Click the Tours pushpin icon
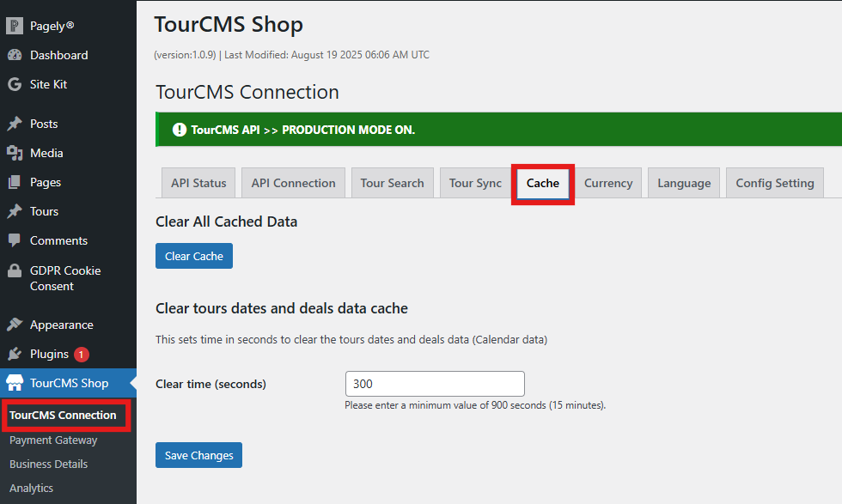The width and height of the screenshot is (842, 504). coord(15,211)
